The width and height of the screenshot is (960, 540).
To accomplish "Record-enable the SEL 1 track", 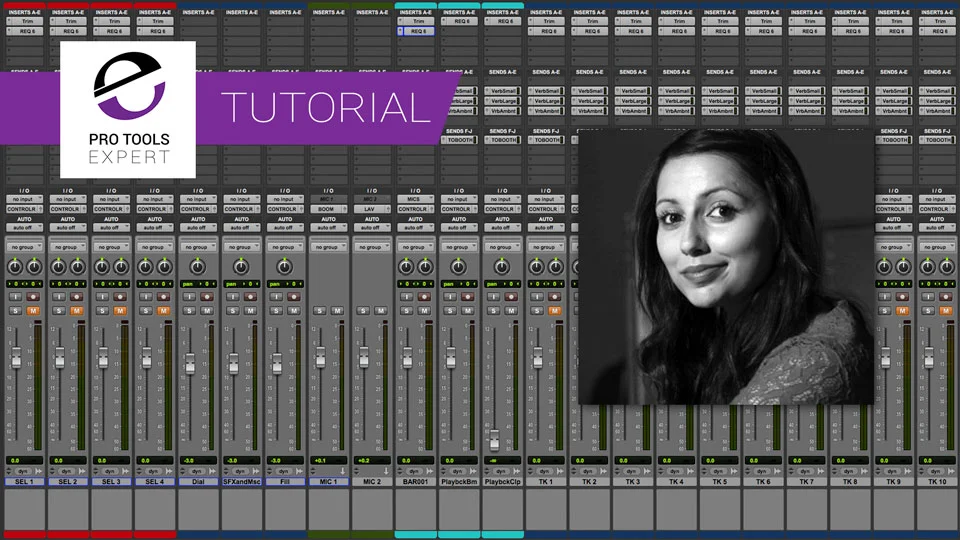I will [x=33, y=297].
